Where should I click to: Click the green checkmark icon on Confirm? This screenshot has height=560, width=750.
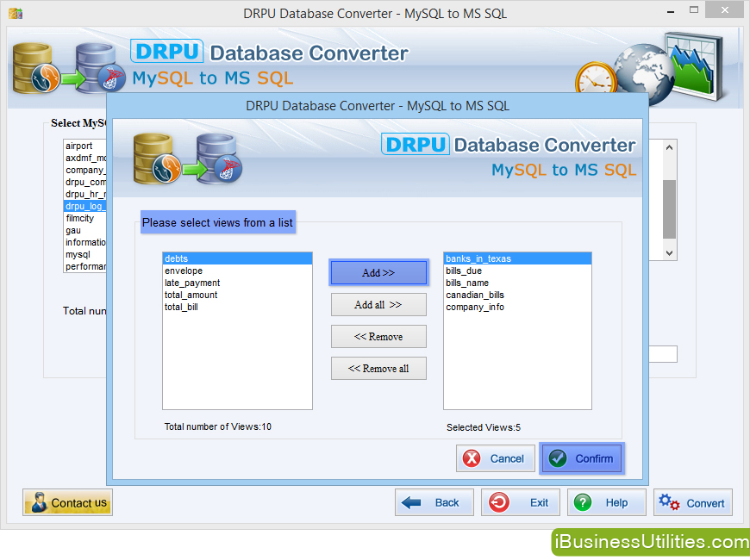point(558,458)
